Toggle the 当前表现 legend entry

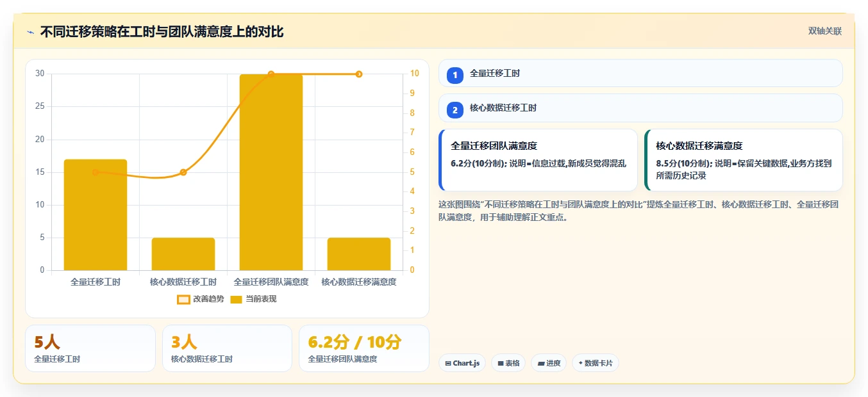tap(253, 299)
